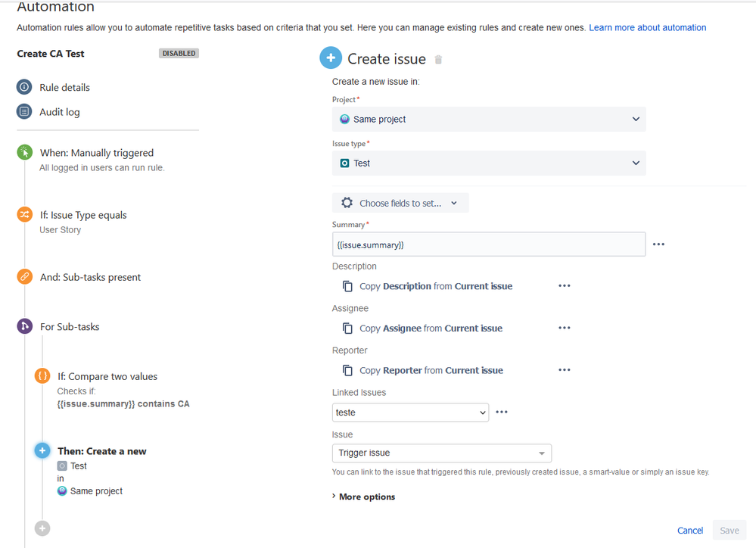Open the Linked Issues teste dropdown
This screenshot has width=756, height=548.
coord(410,413)
